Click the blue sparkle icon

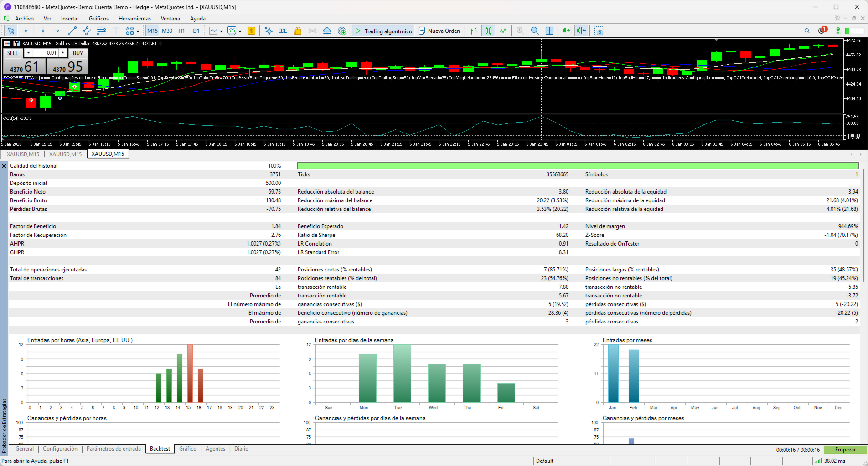(x=269, y=31)
